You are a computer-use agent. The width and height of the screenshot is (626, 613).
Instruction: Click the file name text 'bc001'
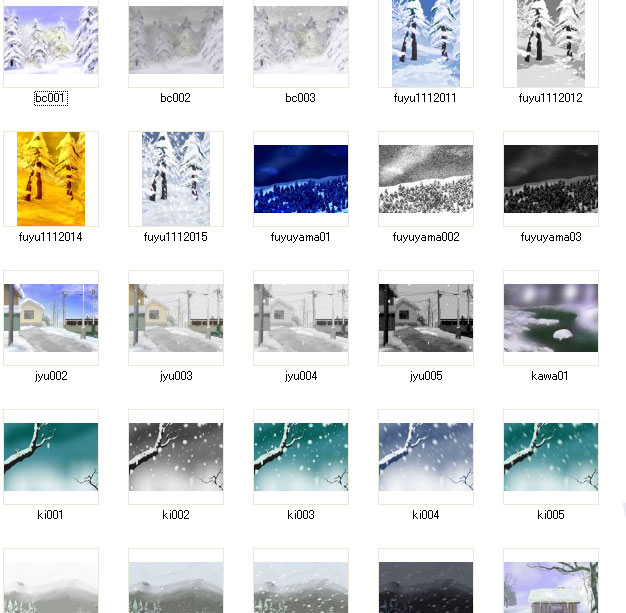click(51, 98)
